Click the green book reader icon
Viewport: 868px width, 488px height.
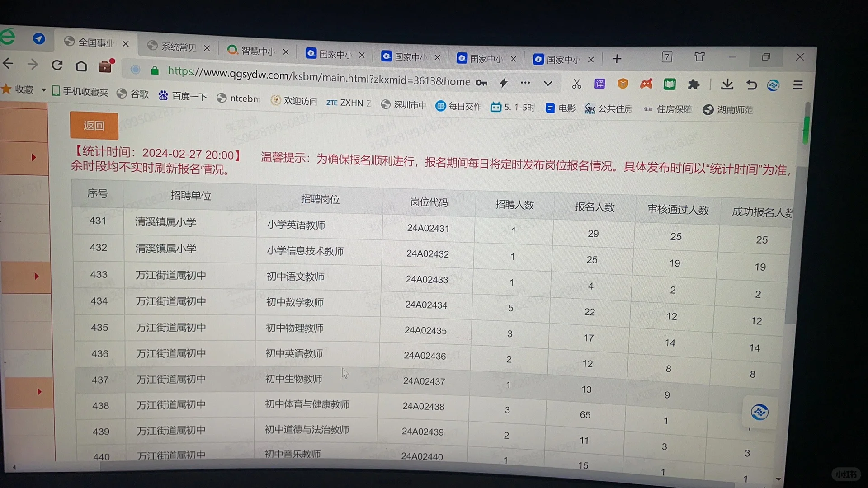670,84
